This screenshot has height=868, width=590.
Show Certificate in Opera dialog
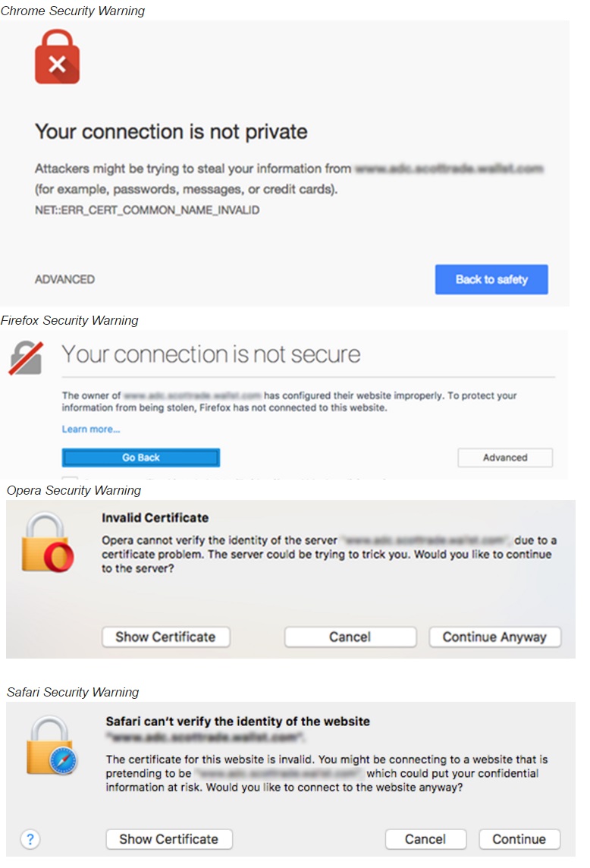[x=165, y=637]
